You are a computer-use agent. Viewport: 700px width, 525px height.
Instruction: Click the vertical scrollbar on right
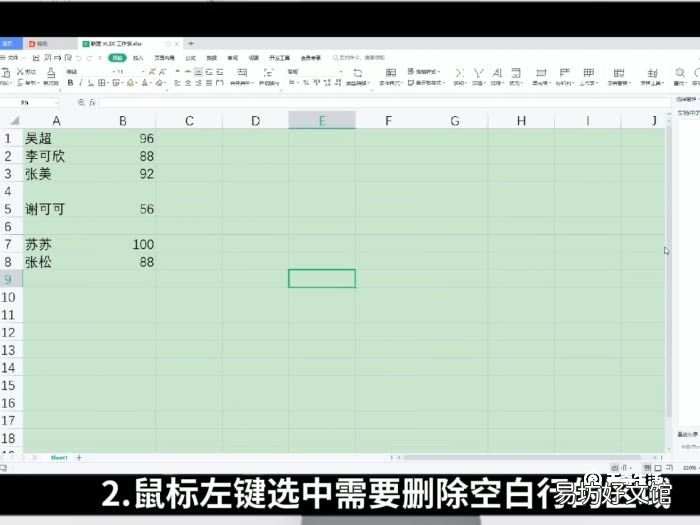click(x=669, y=272)
